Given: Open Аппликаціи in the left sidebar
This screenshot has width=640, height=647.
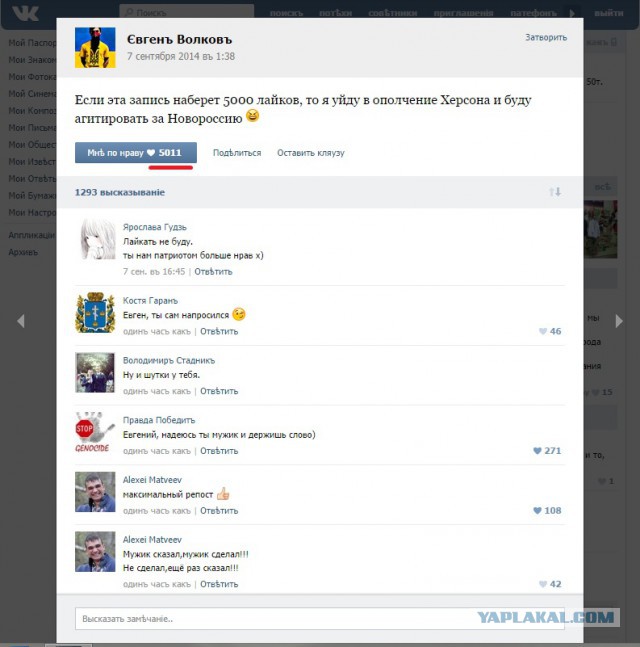Looking at the screenshot, I should tap(32, 235).
